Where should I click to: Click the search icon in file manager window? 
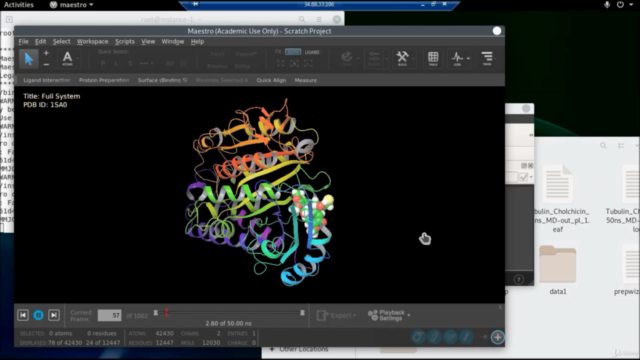[603, 146]
